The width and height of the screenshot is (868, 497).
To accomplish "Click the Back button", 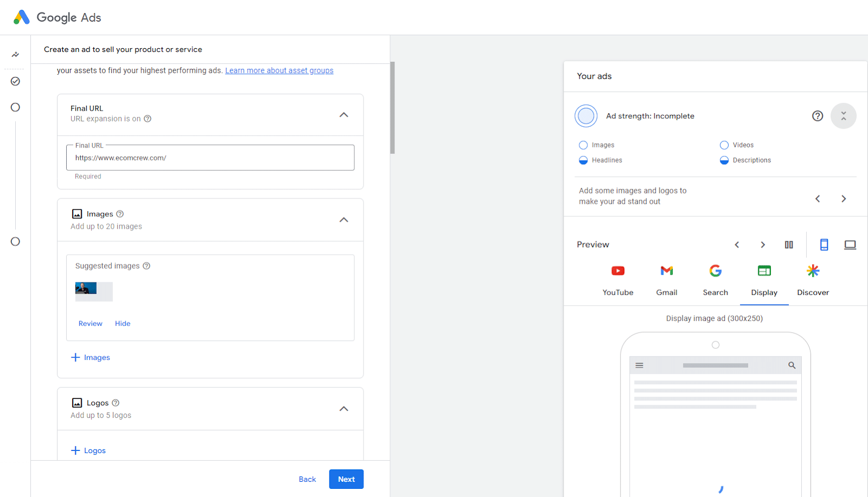I will click(307, 479).
